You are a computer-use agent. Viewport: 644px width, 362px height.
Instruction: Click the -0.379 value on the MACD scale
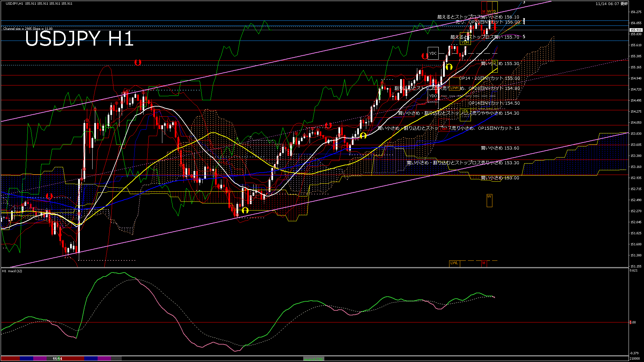tap(634, 353)
